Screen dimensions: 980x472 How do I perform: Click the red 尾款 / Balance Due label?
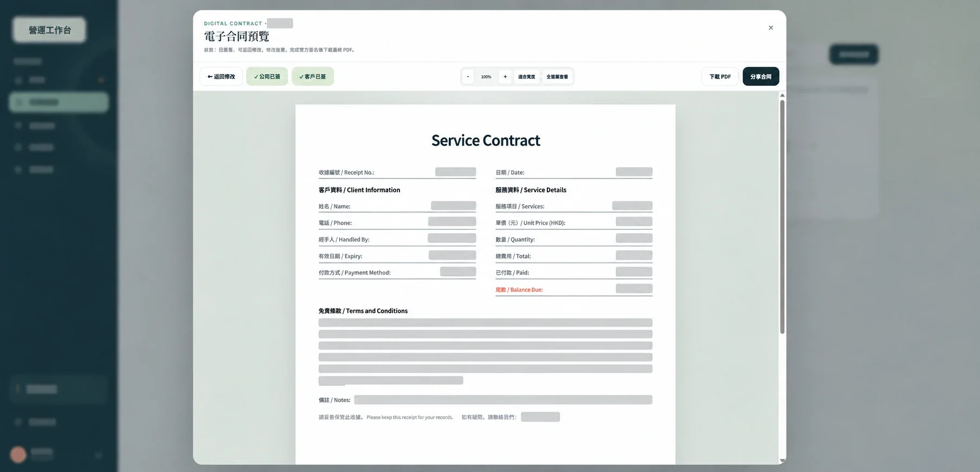tap(519, 290)
